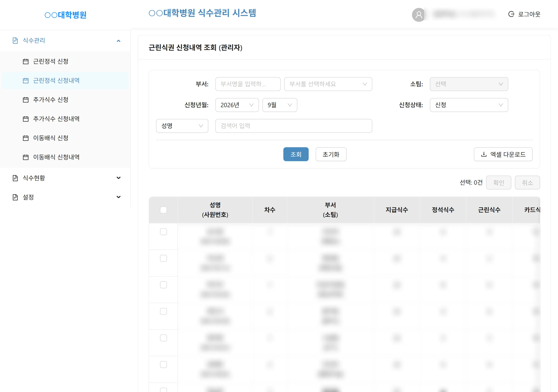Click the 설정 document icon

tap(15, 197)
